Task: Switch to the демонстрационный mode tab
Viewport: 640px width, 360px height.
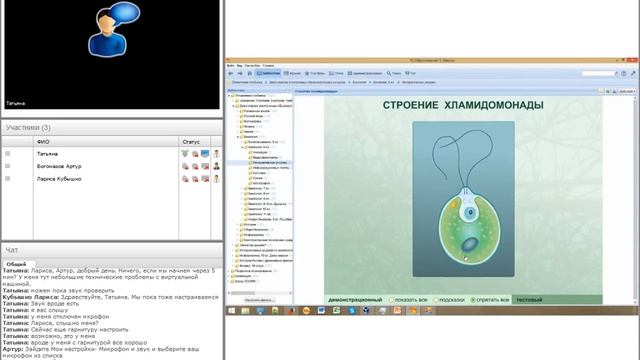Action: click(x=355, y=300)
